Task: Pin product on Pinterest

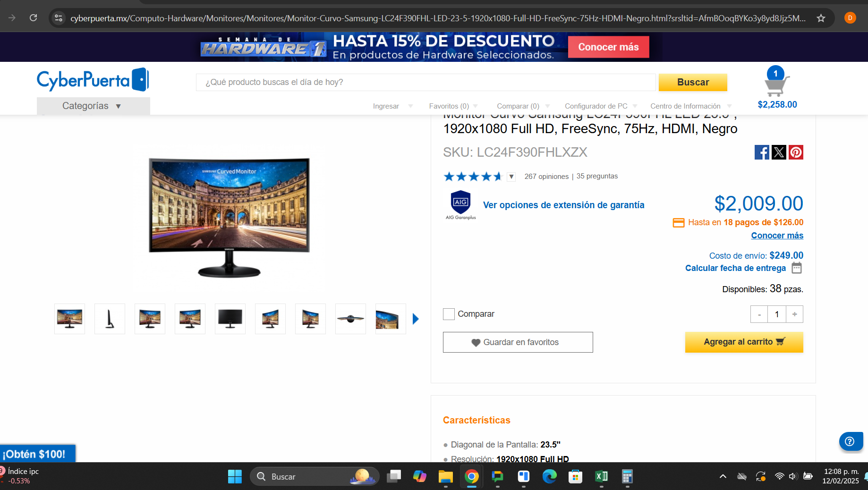Action: (796, 152)
